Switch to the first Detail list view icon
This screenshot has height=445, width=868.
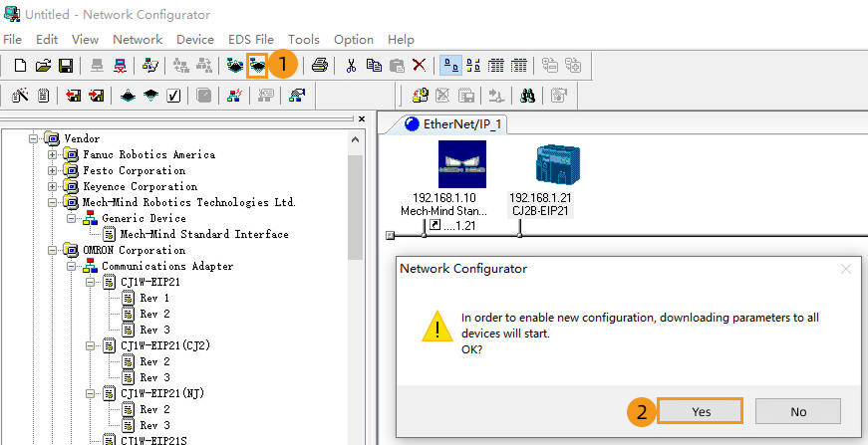click(496, 66)
